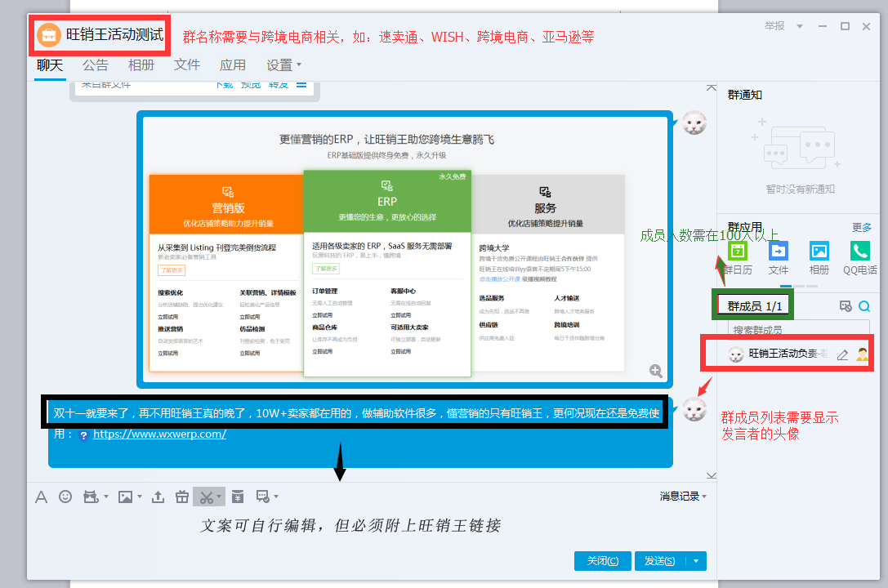This screenshot has width=888, height=588.
Task: Open the 相册 picture app icon in 群应用
Action: pyautogui.click(x=819, y=251)
